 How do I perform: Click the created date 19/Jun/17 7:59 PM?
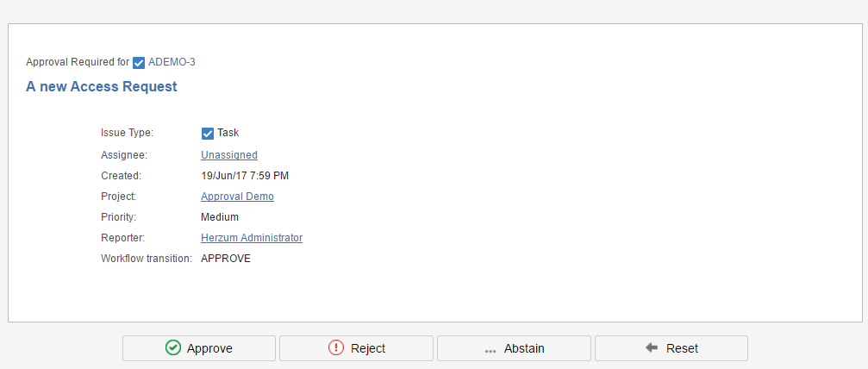(245, 176)
